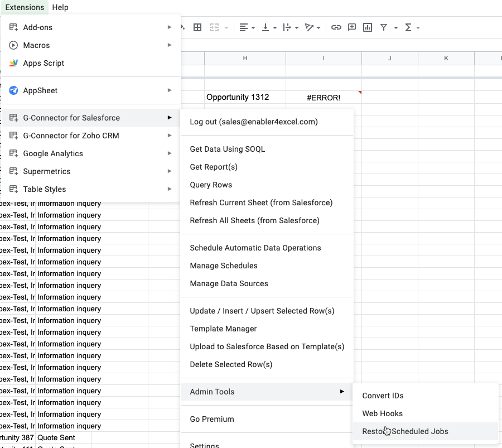This screenshot has width=502, height=448.
Task: Select Quote Sent cell in Opportunity 387 row
Action: point(64,438)
